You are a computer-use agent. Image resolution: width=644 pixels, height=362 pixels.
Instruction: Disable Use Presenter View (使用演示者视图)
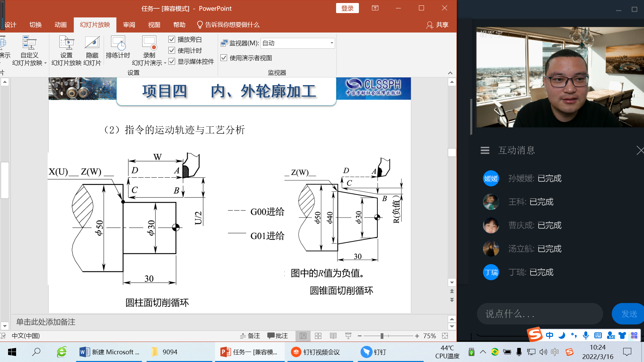224,58
